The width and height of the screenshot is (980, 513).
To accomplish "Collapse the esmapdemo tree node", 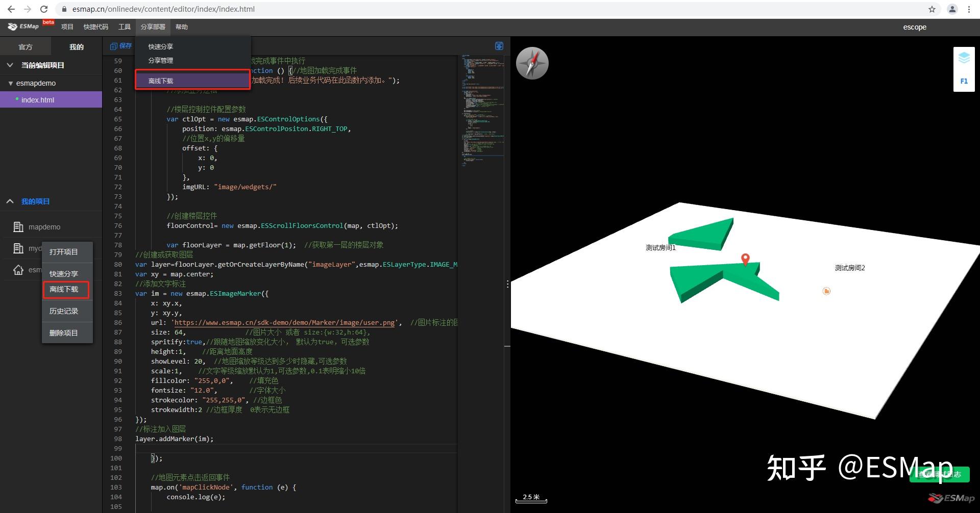I will (10, 83).
